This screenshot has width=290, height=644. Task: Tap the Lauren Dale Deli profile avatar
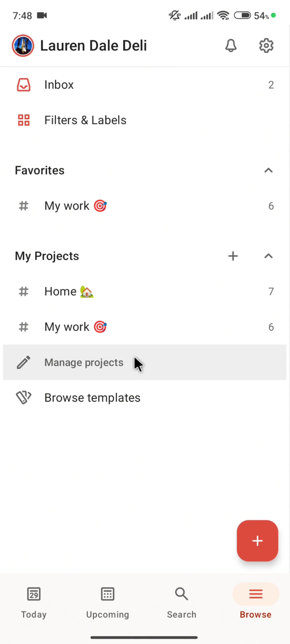click(x=23, y=45)
